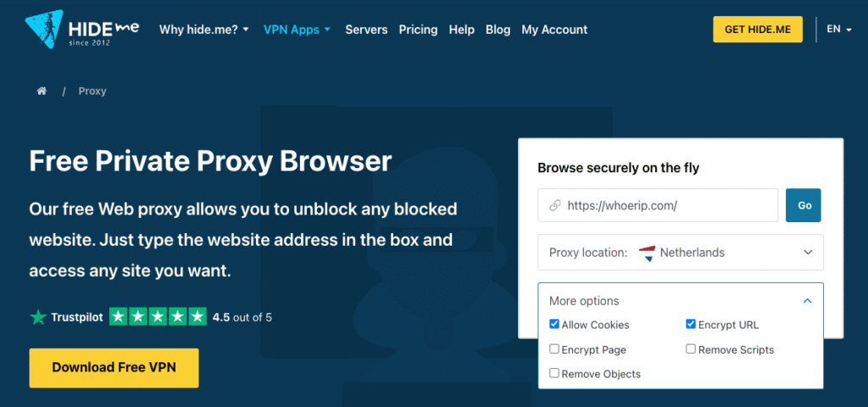Screen dimensions: 868x407
Task: Go to the home breadcrumb icon
Action: click(x=42, y=92)
